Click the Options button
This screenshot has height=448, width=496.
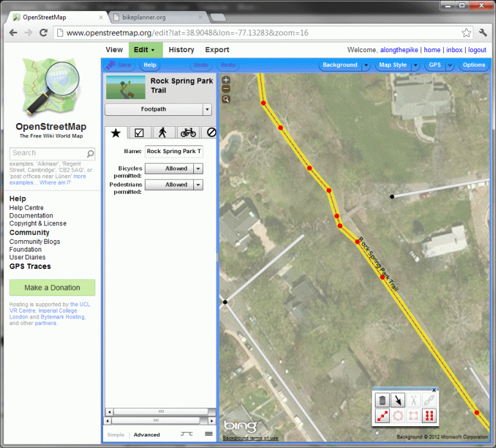point(473,65)
